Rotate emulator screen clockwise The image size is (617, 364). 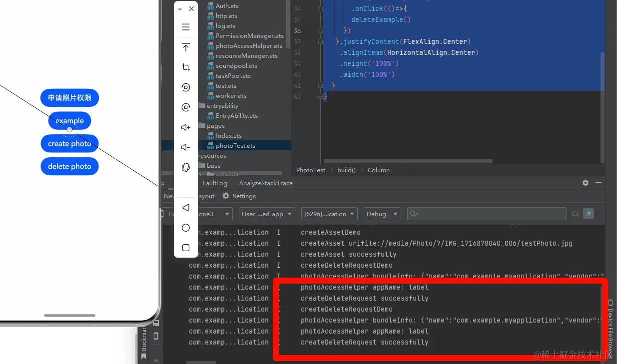186,107
